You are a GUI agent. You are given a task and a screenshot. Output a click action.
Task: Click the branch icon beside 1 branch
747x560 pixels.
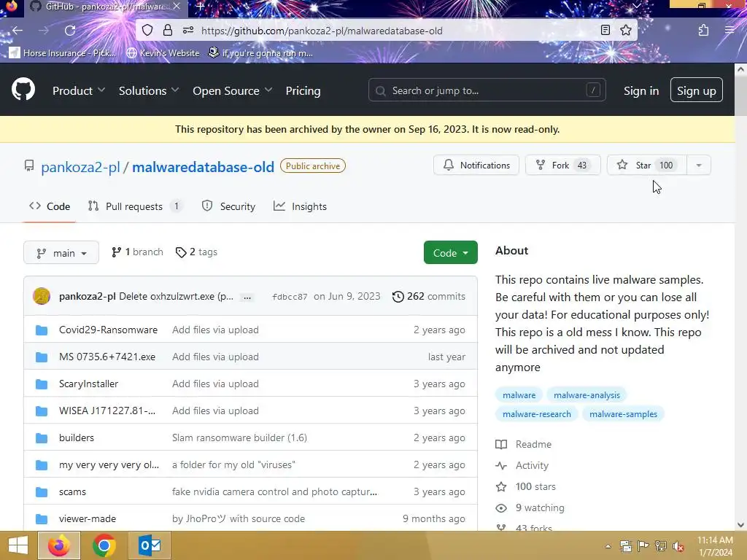click(116, 252)
